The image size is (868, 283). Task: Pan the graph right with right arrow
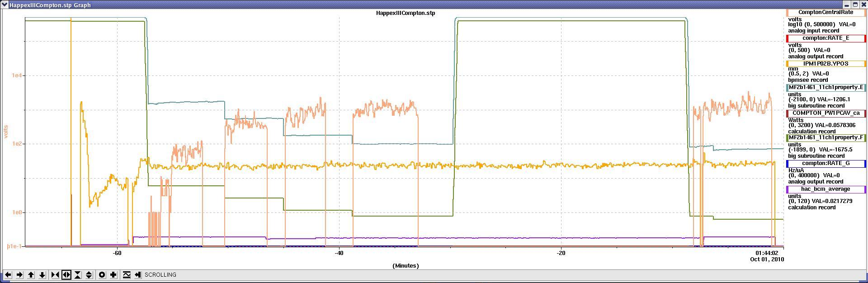click(19, 274)
